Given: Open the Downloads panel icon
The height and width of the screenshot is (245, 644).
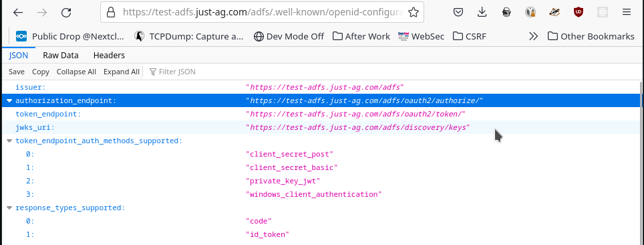Looking at the screenshot, I should pyautogui.click(x=482, y=12).
